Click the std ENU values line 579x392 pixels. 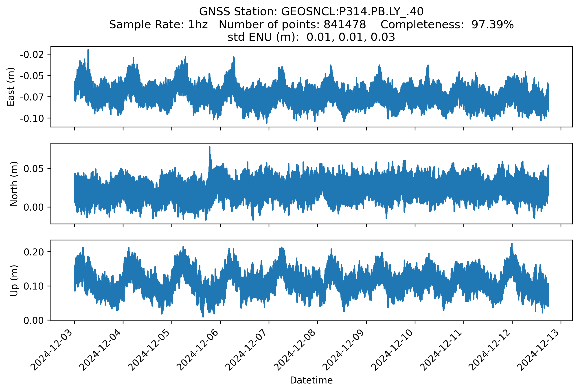tap(311, 37)
